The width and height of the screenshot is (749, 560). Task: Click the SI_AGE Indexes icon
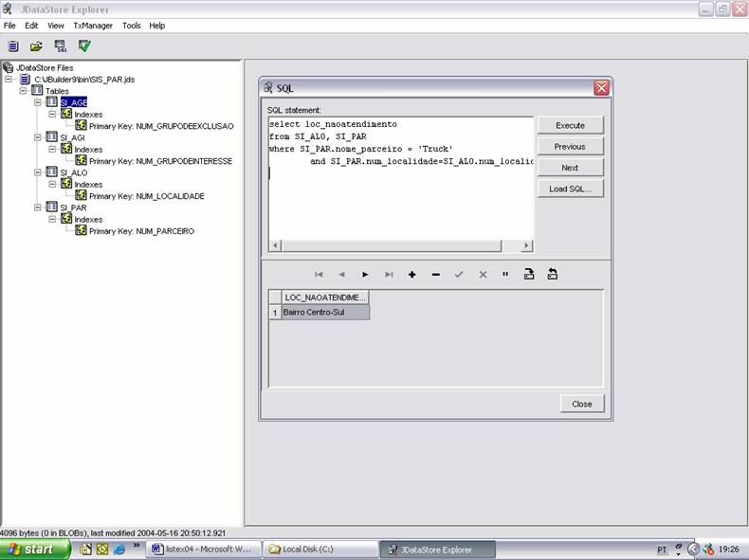pos(66,114)
